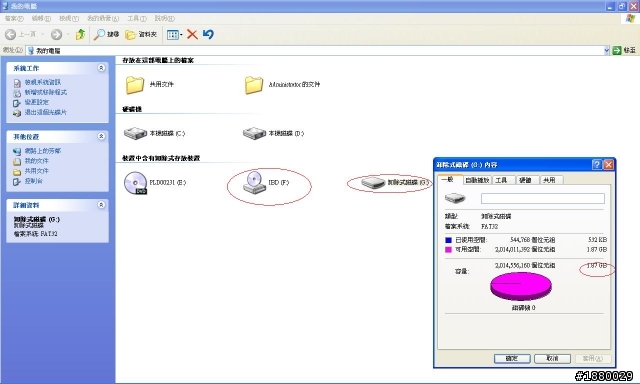Click the red X delete toolbar icon
Viewport: 640px width, 384px height.
(192, 35)
